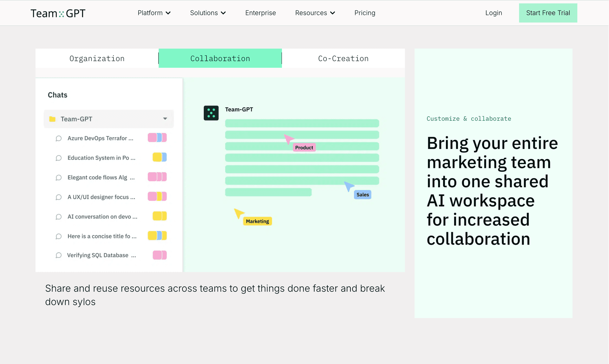
Task: Click chat bubble icon beside Education System
Action: (x=59, y=158)
